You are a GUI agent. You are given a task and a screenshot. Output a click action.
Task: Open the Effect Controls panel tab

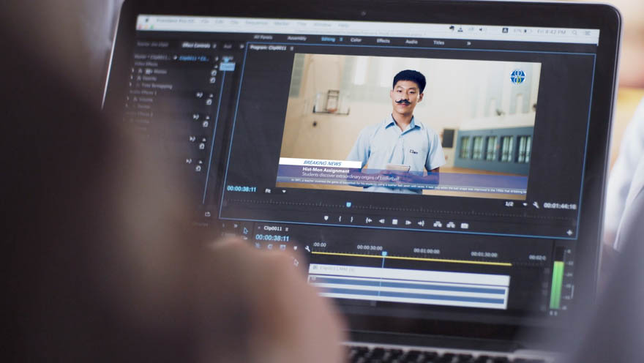(x=197, y=45)
